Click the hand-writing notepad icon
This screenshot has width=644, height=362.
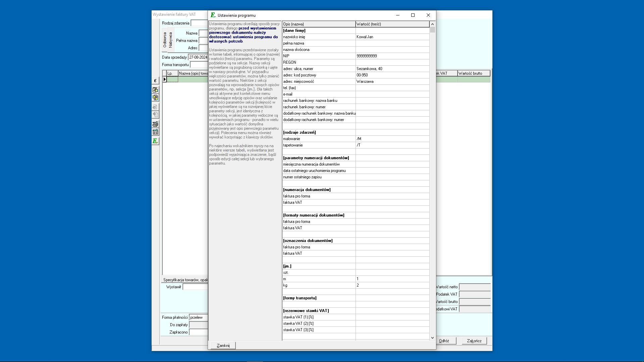point(155,90)
